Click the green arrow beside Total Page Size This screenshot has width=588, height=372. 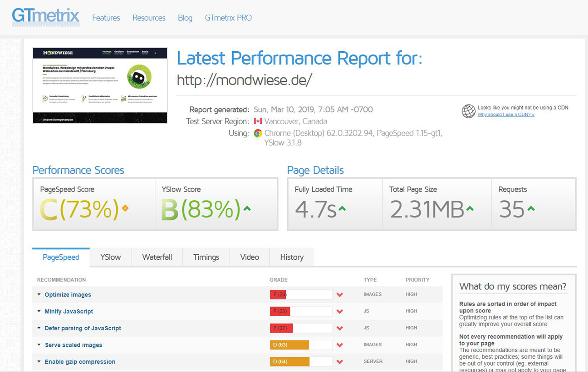pos(469,209)
